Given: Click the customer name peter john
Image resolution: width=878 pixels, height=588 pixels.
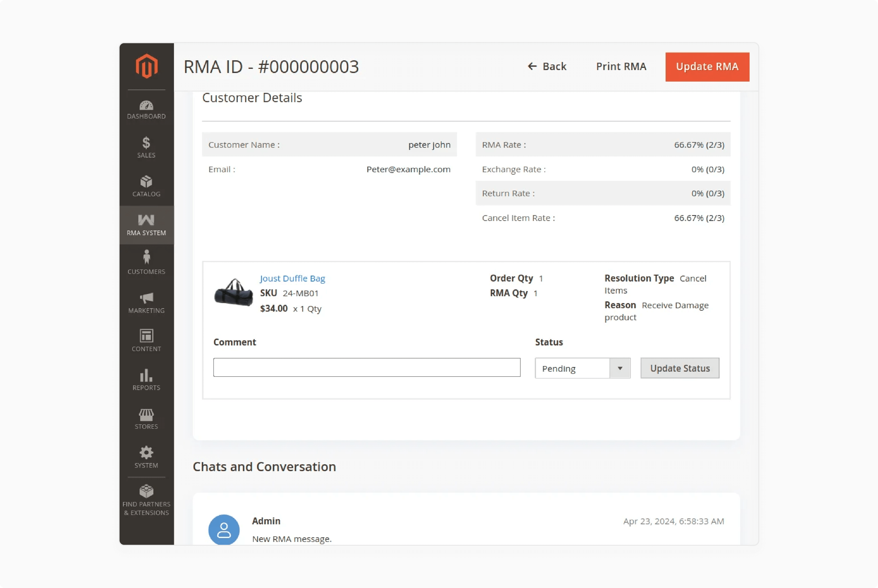Looking at the screenshot, I should (429, 145).
